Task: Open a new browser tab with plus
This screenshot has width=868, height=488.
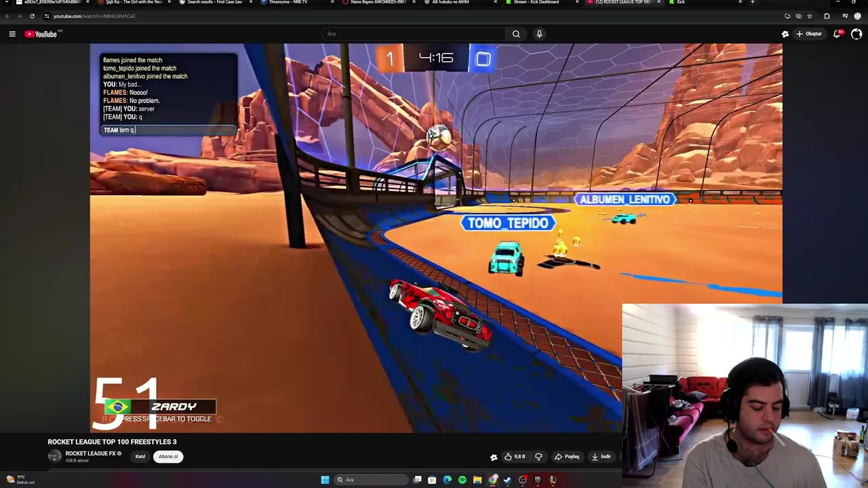Action: (x=752, y=2)
